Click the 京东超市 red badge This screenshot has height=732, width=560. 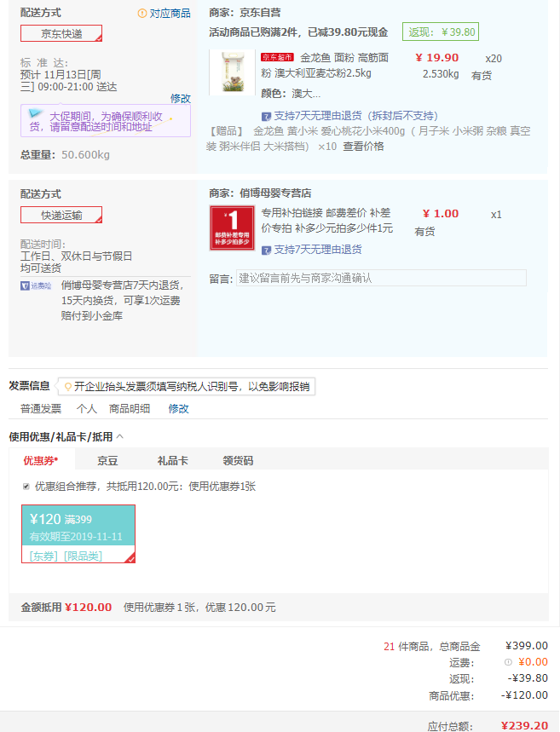277,57
